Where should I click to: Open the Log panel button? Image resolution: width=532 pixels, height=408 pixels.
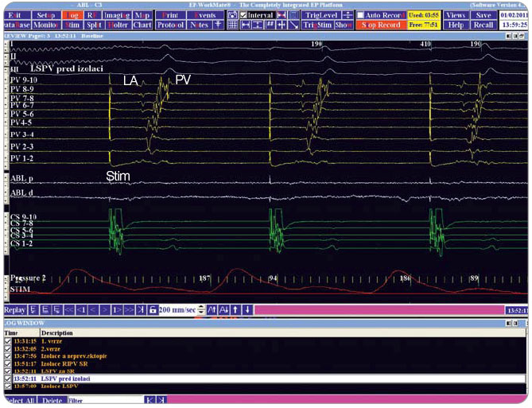point(72,15)
